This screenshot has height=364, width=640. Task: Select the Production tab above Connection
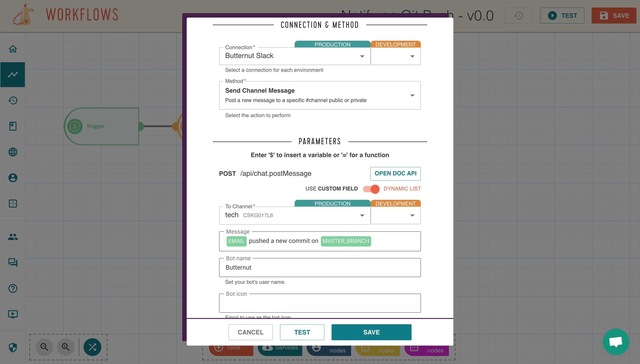tap(332, 44)
